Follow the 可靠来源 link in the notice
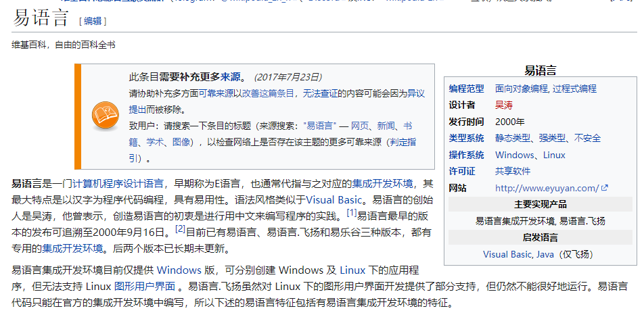 (x=216, y=93)
